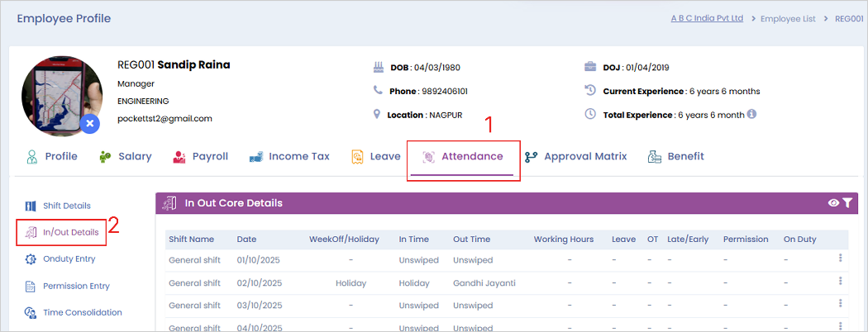Open three-dot menu for 03/10/2025 row
The image size is (868, 332).
841,305
